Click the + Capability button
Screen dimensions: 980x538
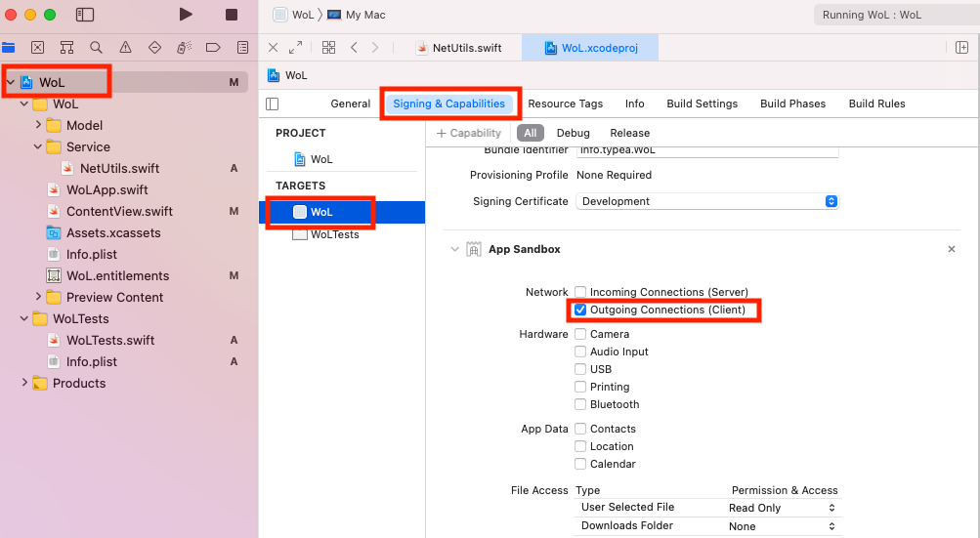[469, 133]
